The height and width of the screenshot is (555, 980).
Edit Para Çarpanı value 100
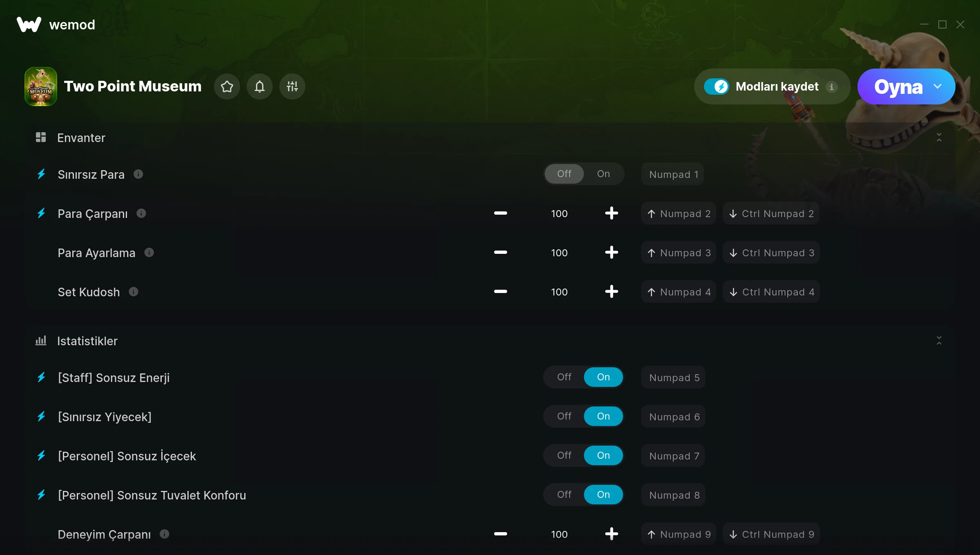click(559, 213)
